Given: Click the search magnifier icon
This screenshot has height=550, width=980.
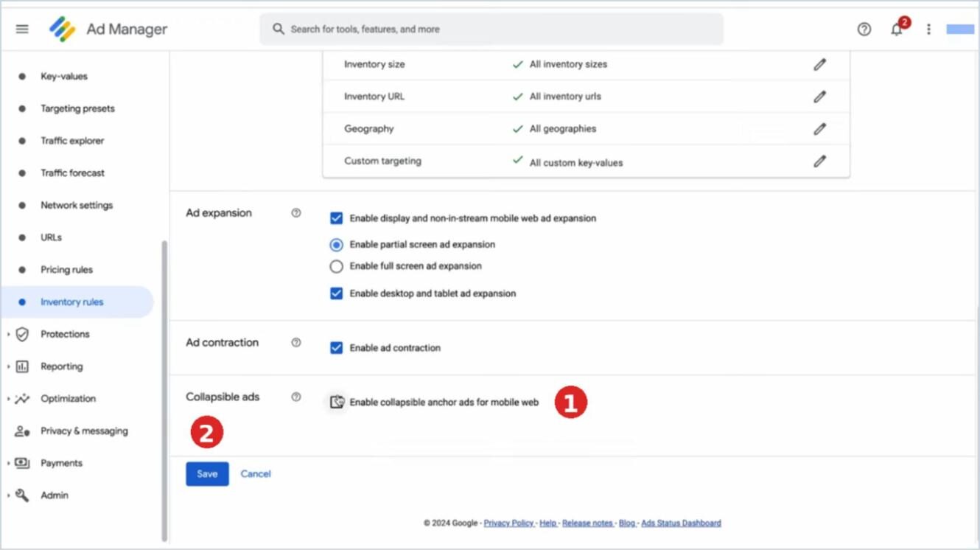Looking at the screenshot, I should (279, 29).
